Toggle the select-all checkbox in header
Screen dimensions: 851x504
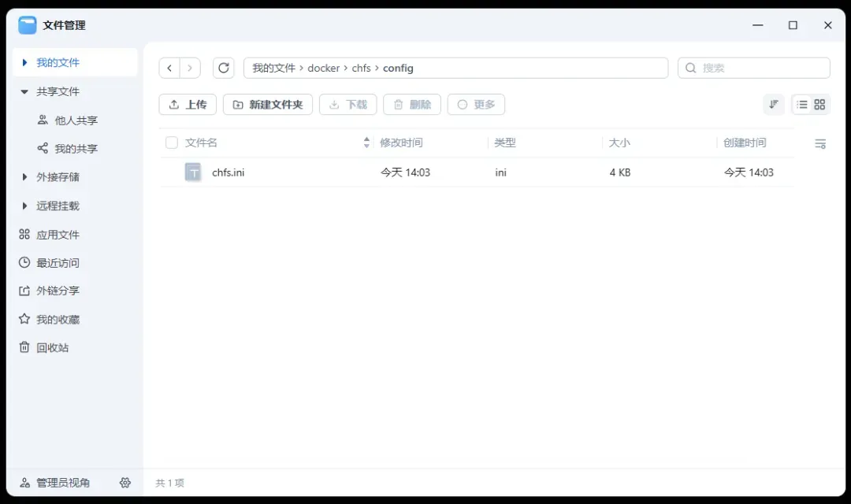[171, 143]
